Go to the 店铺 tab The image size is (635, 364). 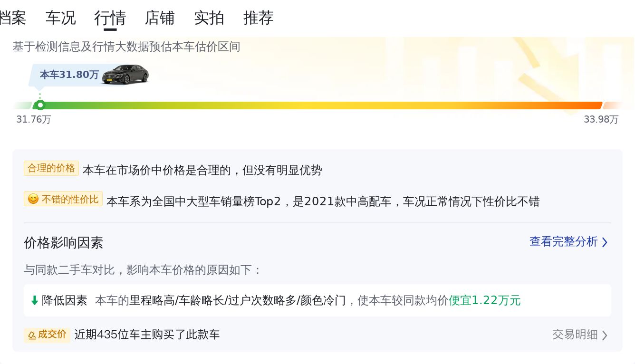point(160,18)
